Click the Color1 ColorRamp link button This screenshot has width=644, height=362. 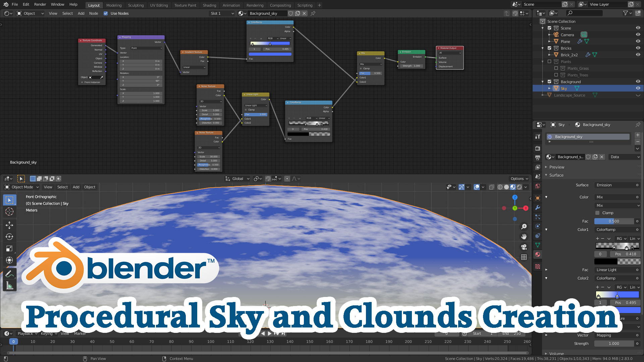pyautogui.click(x=617, y=230)
